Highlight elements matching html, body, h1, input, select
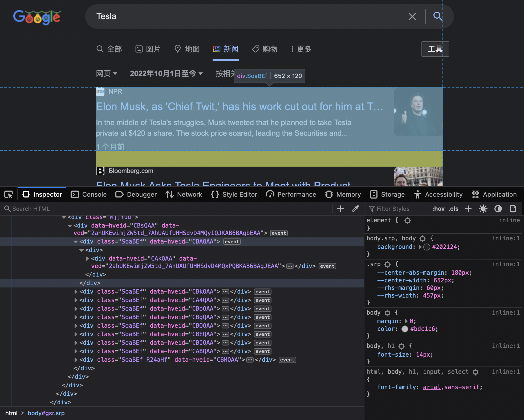The height and width of the screenshot is (420, 524). click(476, 372)
